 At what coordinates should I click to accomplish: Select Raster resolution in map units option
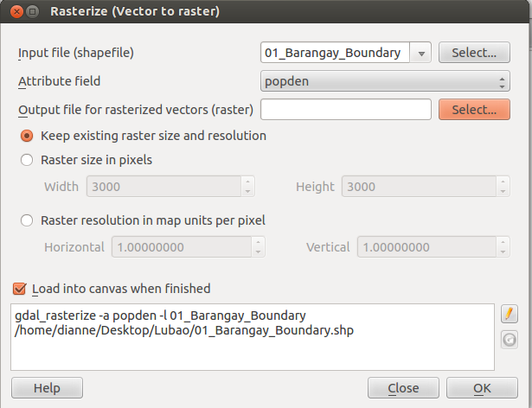(x=27, y=220)
